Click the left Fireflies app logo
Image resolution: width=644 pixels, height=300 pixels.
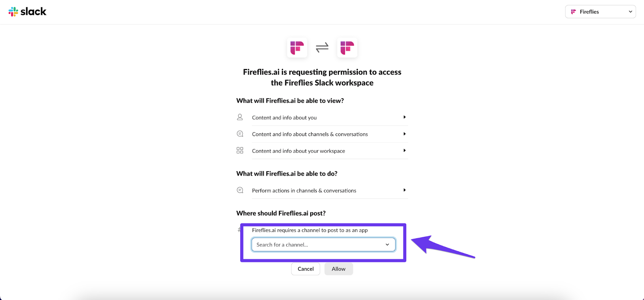tap(297, 48)
